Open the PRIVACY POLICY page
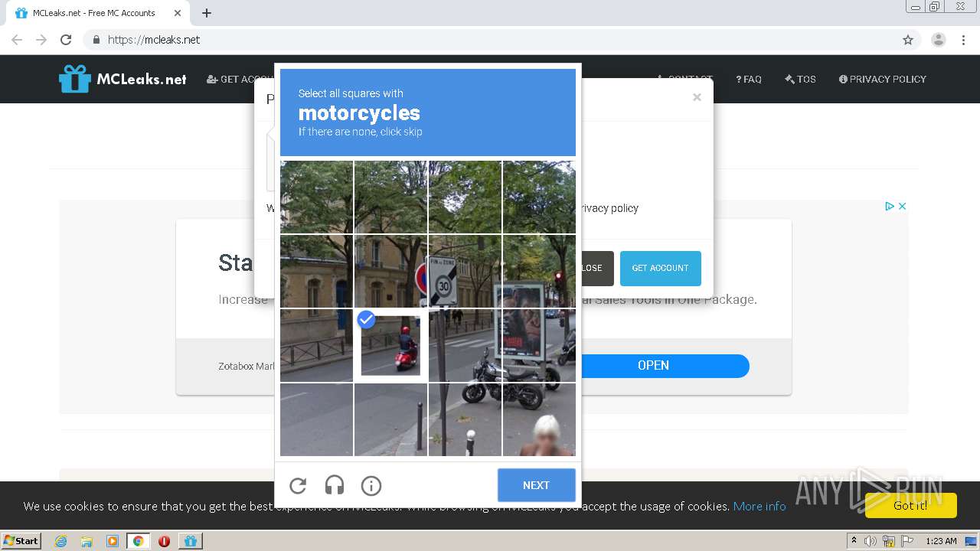The height and width of the screenshot is (551, 980). point(883,79)
